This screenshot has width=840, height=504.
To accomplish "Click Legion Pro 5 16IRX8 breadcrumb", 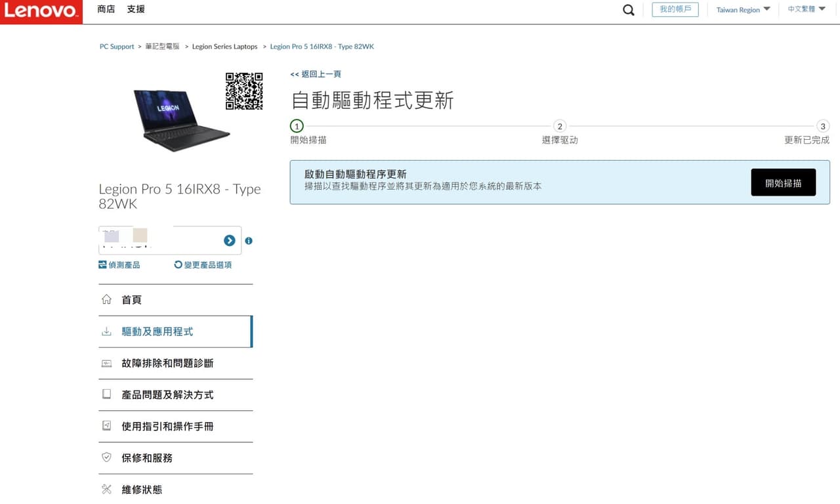I will [322, 47].
